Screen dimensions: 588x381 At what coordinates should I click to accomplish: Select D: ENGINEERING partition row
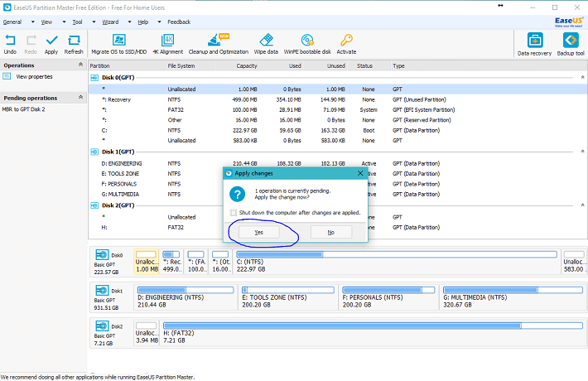338,163
